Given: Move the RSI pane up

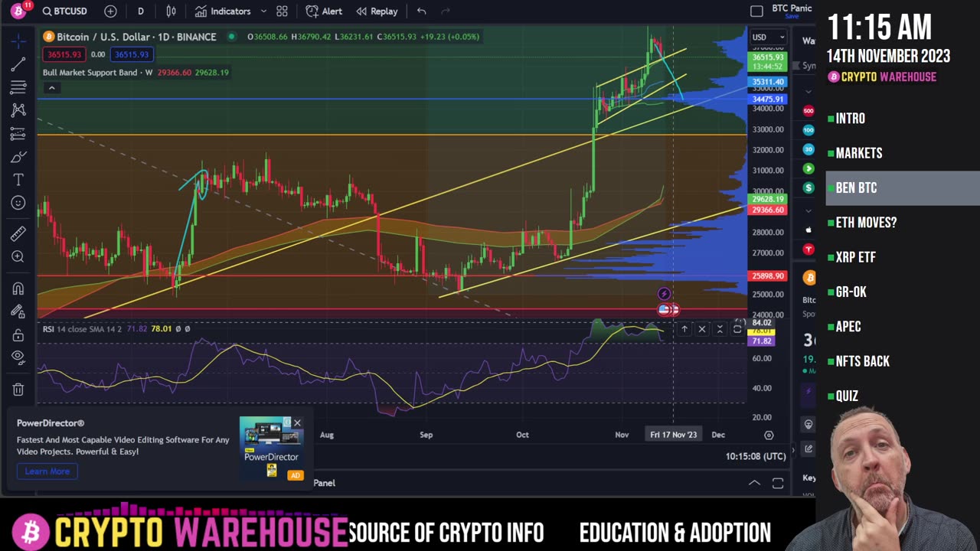Looking at the screenshot, I should pos(684,329).
